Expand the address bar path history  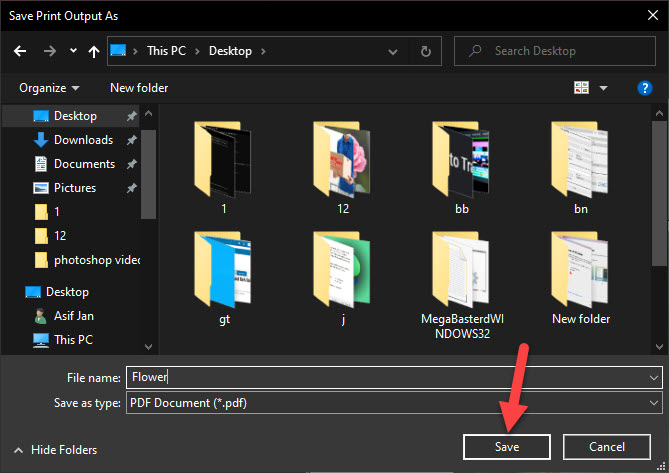point(400,51)
